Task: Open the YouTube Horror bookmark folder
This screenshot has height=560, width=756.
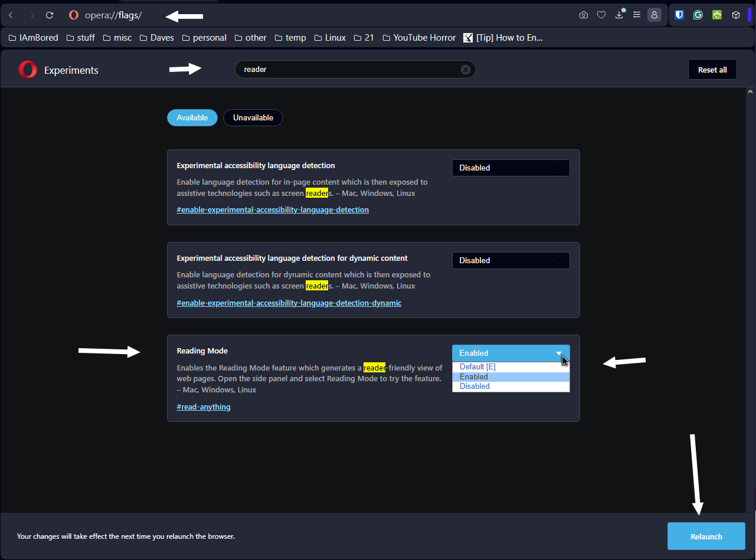Action: [x=419, y=38]
